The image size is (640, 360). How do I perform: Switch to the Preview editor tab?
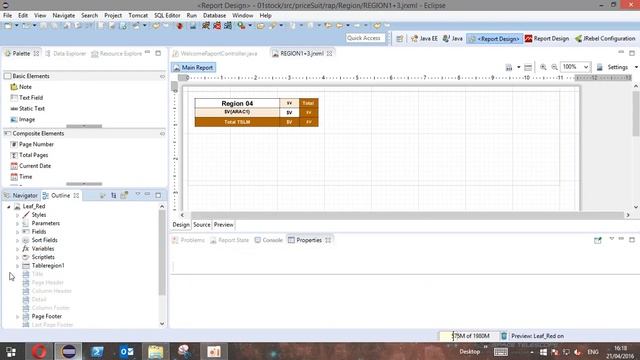(224, 225)
